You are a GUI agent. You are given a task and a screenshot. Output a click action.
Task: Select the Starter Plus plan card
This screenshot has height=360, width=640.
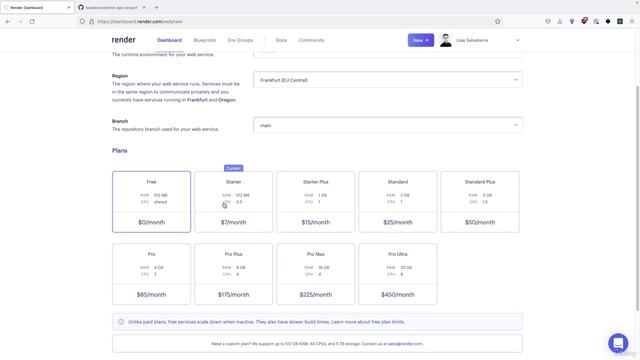click(x=316, y=202)
